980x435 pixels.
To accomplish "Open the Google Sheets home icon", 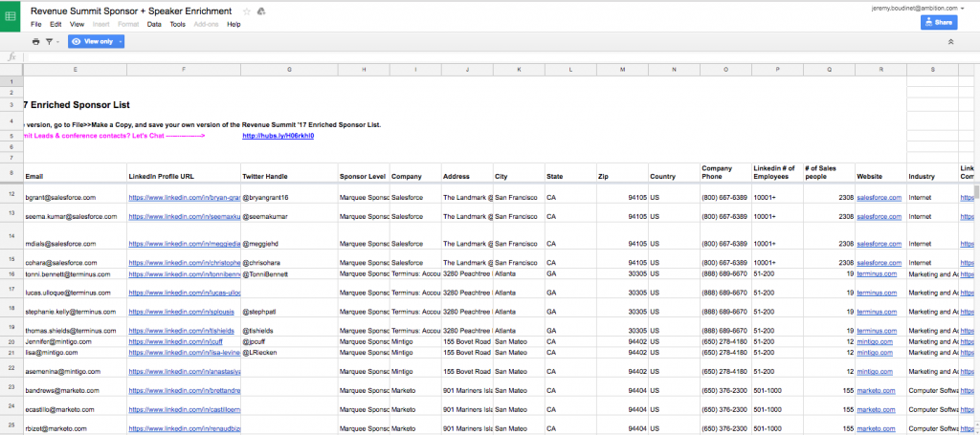I will coord(10,15).
